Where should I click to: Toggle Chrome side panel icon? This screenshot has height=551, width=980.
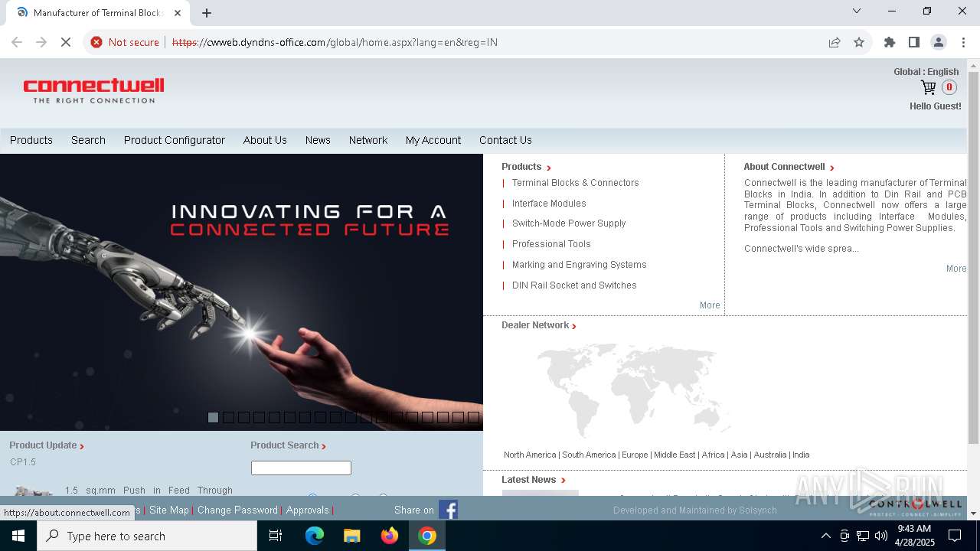pyautogui.click(x=914, y=42)
